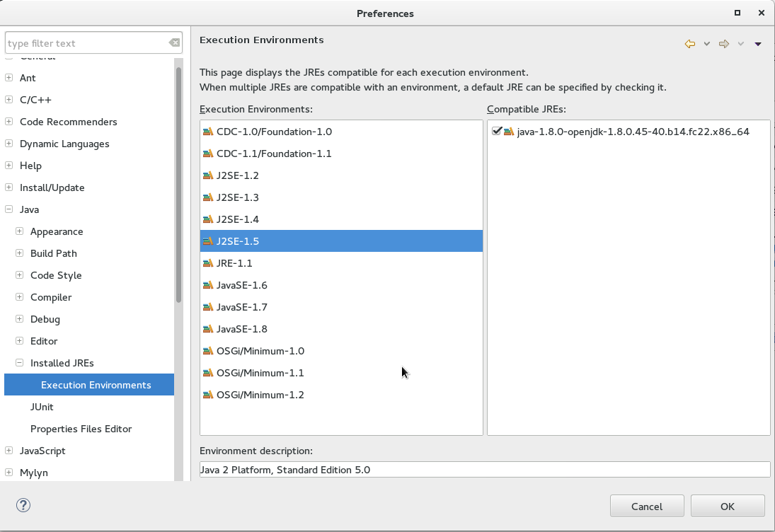Screen dimensions: 775x532
Task: Open the back arrow history dropdown chevron
Action: click(705, 43)
